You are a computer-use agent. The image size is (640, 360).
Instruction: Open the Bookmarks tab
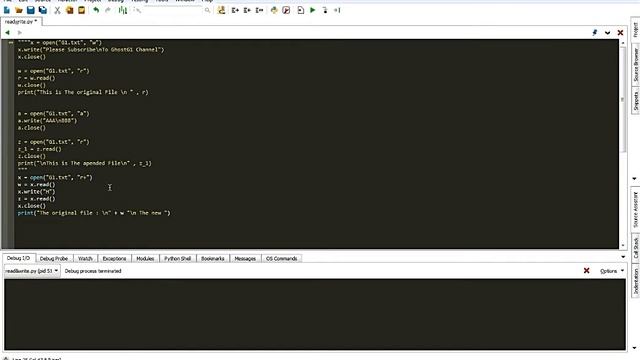(x=213, y=259)
